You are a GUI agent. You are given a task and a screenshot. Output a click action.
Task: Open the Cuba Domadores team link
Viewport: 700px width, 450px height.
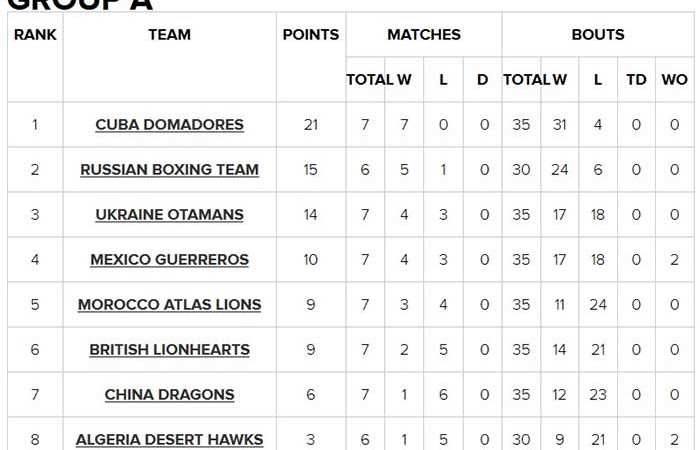(x=169, y=125)
